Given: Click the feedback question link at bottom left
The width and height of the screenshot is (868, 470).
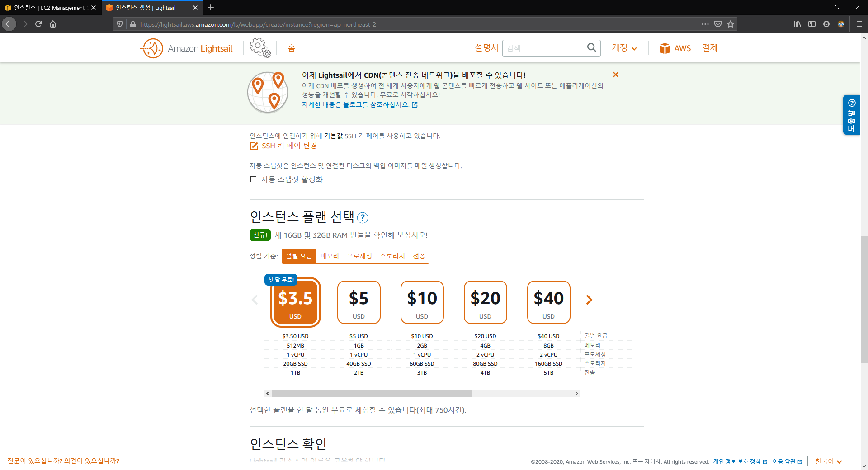Looking at the screenshot, I should click(63, 461).
